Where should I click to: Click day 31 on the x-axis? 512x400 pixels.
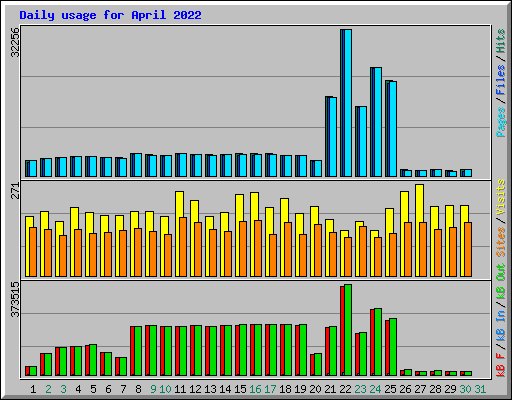point(480,389)
